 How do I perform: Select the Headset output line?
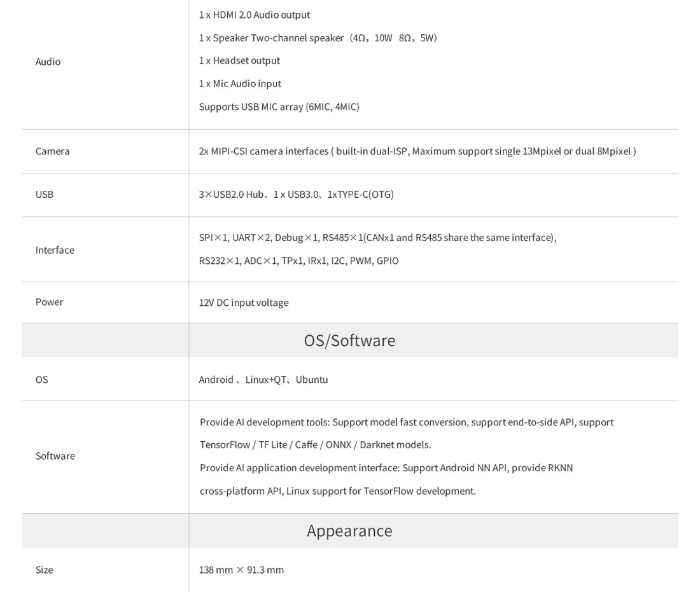coord(239,60)
